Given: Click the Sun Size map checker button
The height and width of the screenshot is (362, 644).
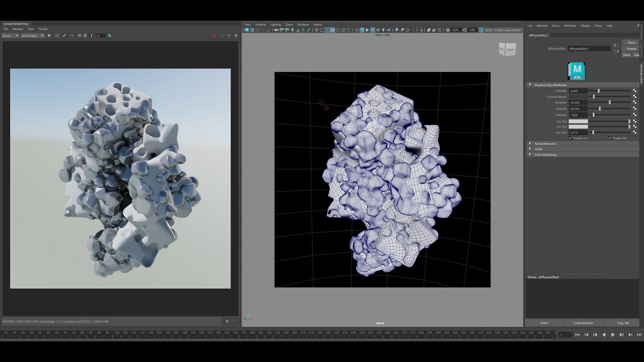Looking at the screenshot, I should [x=634, y=133].
